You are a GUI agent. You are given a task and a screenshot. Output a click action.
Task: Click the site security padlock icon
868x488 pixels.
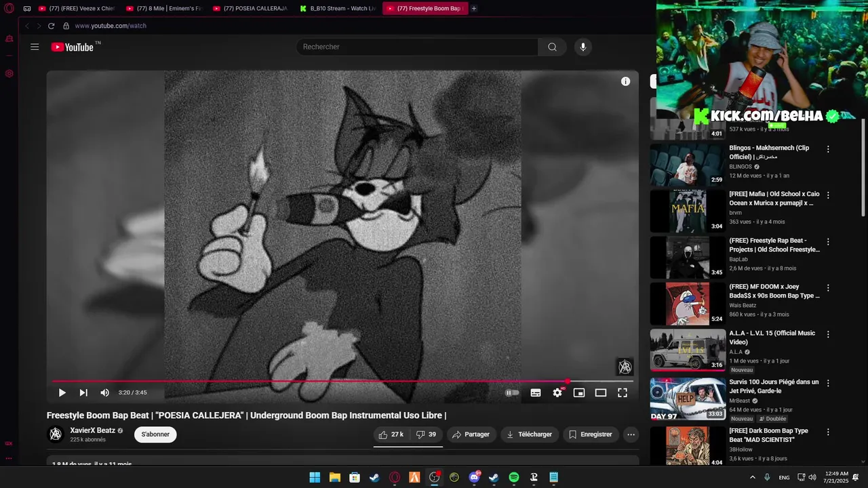(x=66, y=26)
